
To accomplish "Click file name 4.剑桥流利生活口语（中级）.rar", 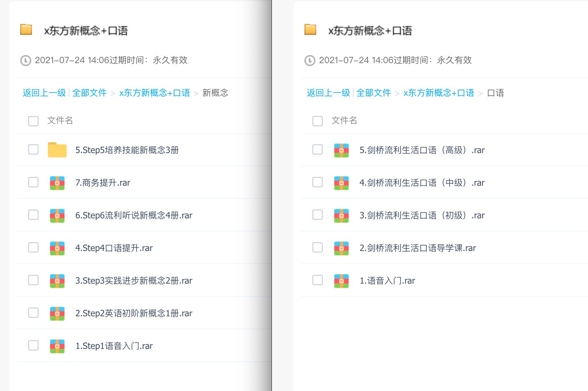I will (422, 183).
